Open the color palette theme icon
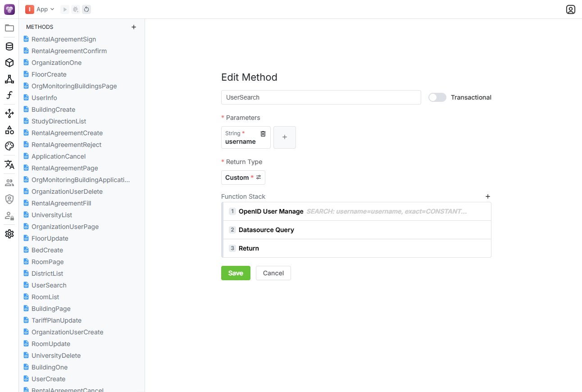582x392 pixels. tap(9, 146)
